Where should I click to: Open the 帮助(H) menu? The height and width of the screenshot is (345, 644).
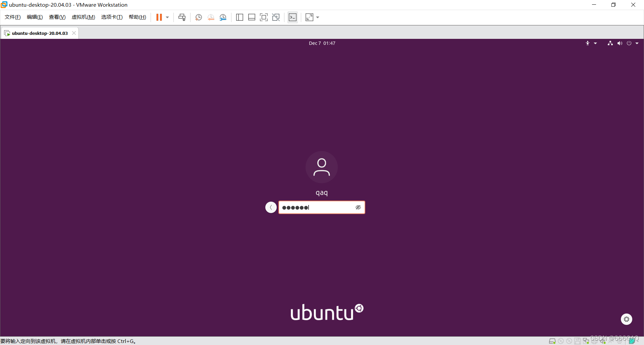(x=138, y=17)
